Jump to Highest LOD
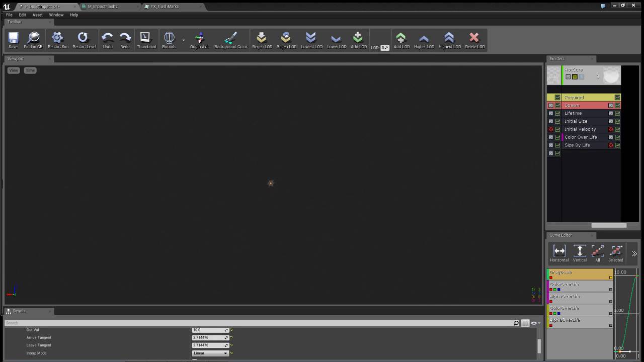This screenshot has width=644, height=362. (449, 40)
